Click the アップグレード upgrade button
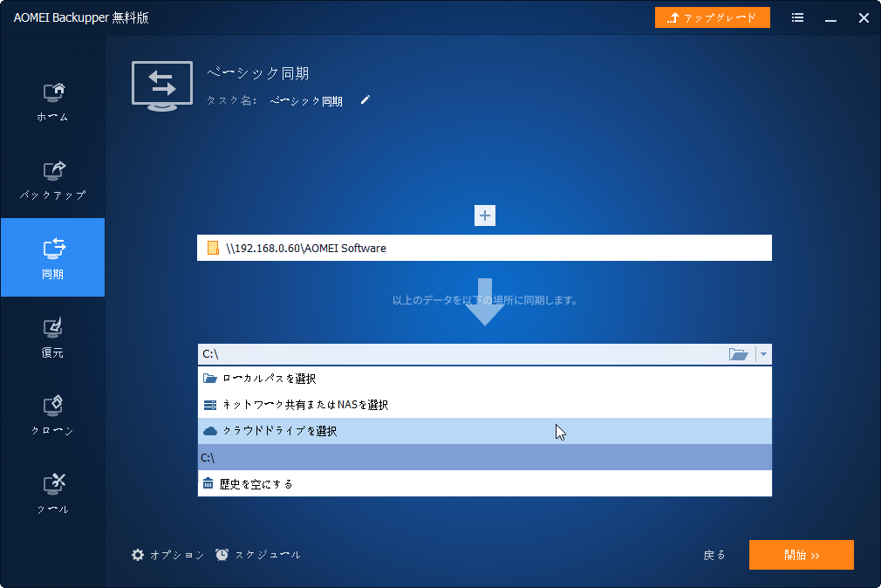The image size is (881, 588). click(713, 17)
